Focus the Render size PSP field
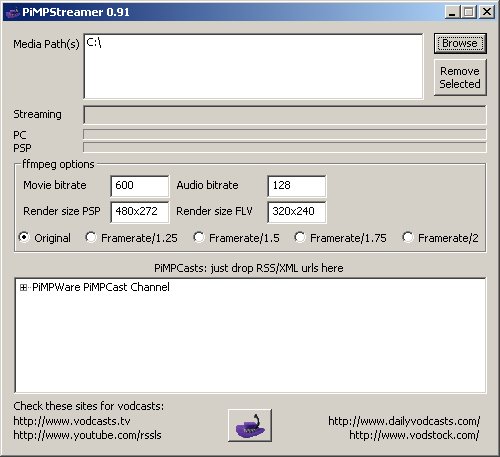The width and height of the screenshot is (500, 457). [x=140, y=212]
